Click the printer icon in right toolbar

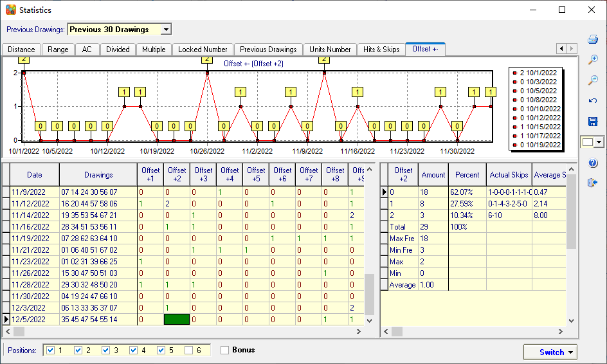pos(593,40)
